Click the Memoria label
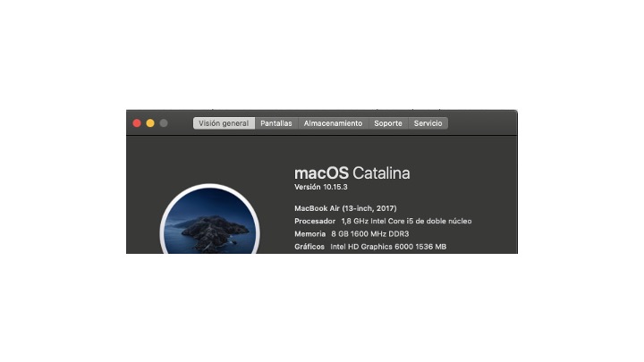This screenshot has height=362, width=644. point(309,233)
